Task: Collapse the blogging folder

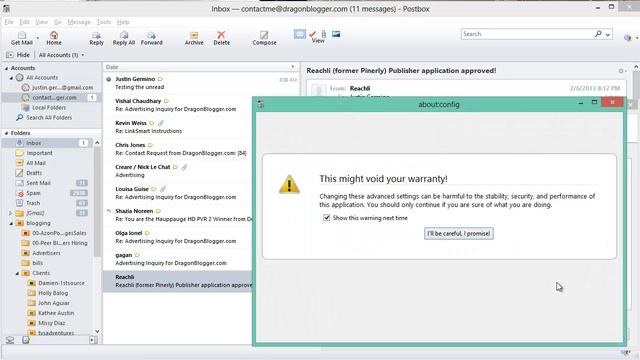Action: tap(11, 223)
